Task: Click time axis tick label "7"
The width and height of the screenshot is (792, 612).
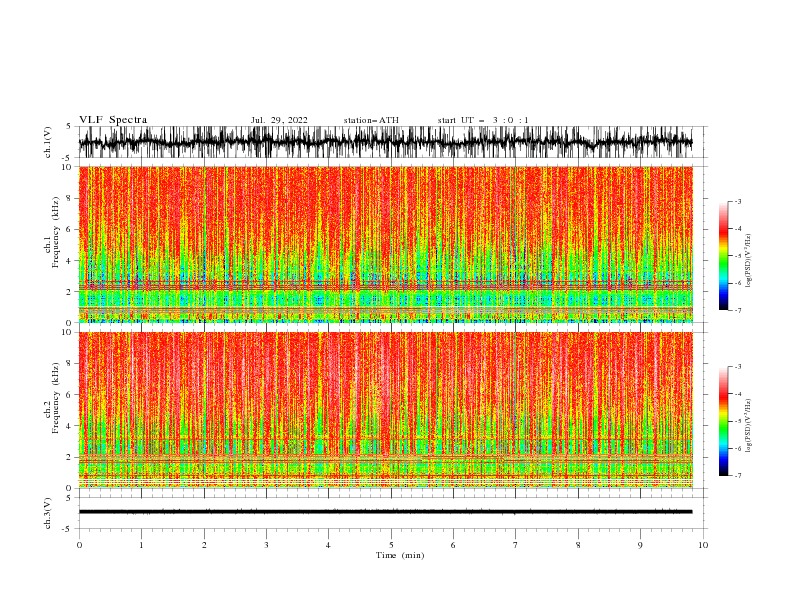Action: coord(516,545)
